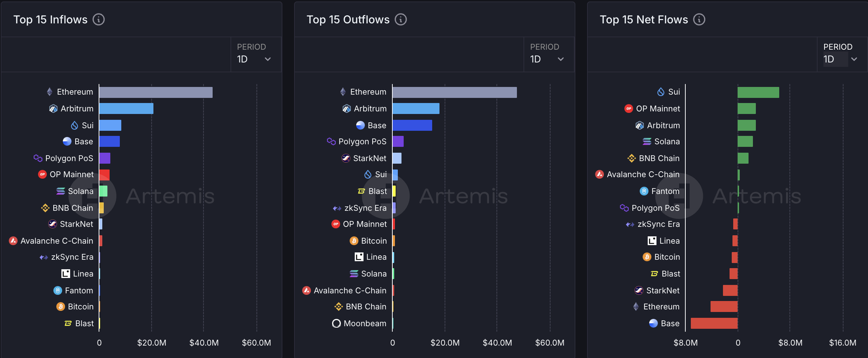868x358 pixels.
Task: Click the red Base bar in Net Flows
Action: point(714,323)
